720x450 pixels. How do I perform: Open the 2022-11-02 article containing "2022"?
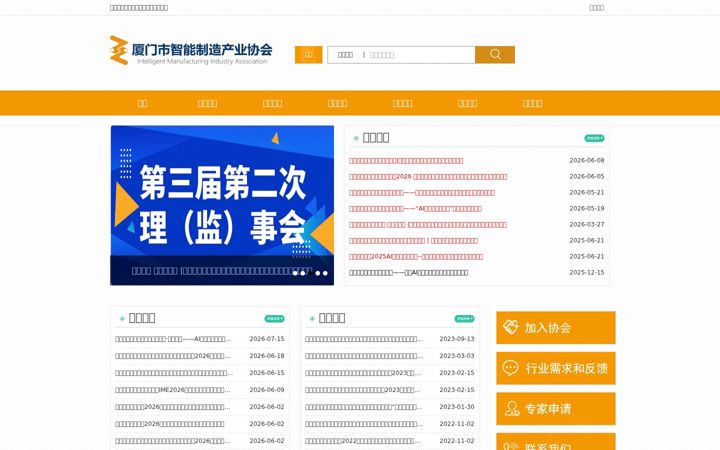click(x=362, y=441)
